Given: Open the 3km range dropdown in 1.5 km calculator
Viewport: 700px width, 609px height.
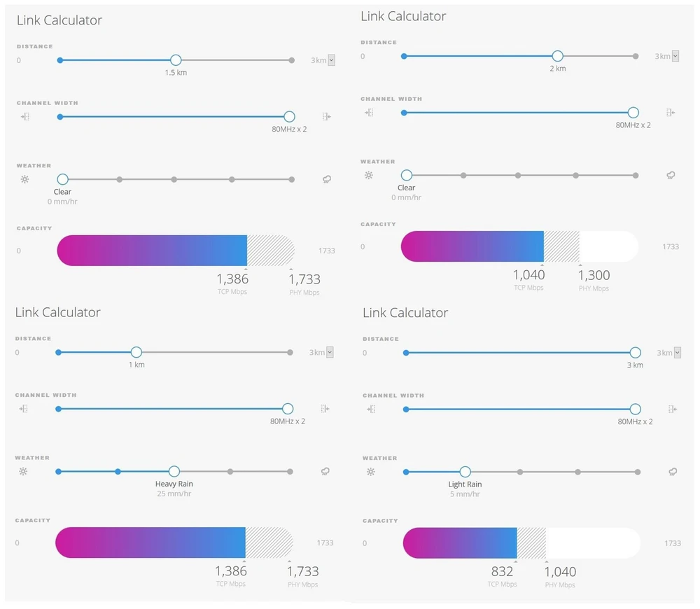Looking at the screenshot, I should (331, 60).
